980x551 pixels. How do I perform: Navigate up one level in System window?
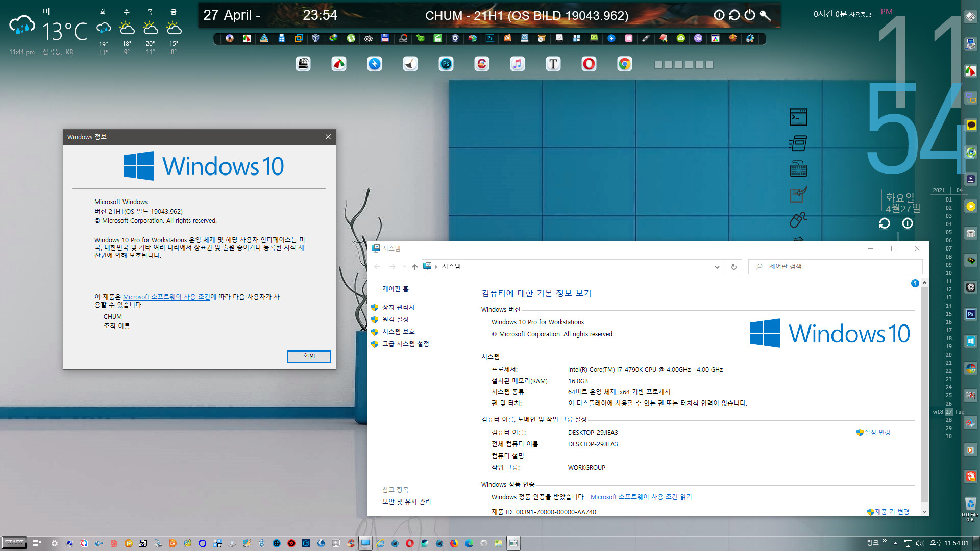415,267
